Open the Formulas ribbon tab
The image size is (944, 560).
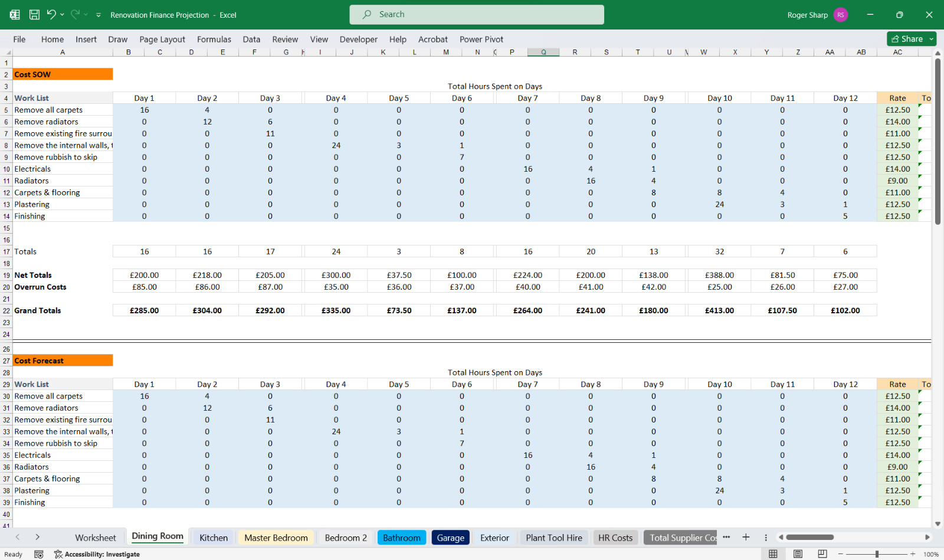tap(214, 40)
